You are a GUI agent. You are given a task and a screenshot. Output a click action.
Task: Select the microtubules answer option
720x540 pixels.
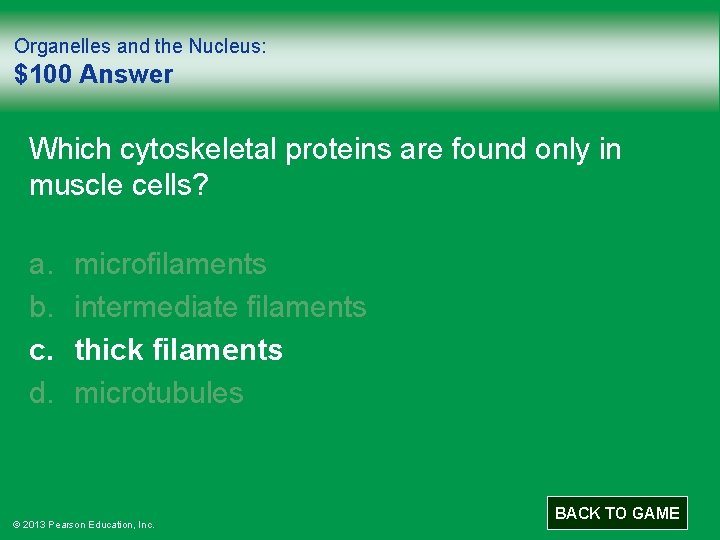point(158,393)
